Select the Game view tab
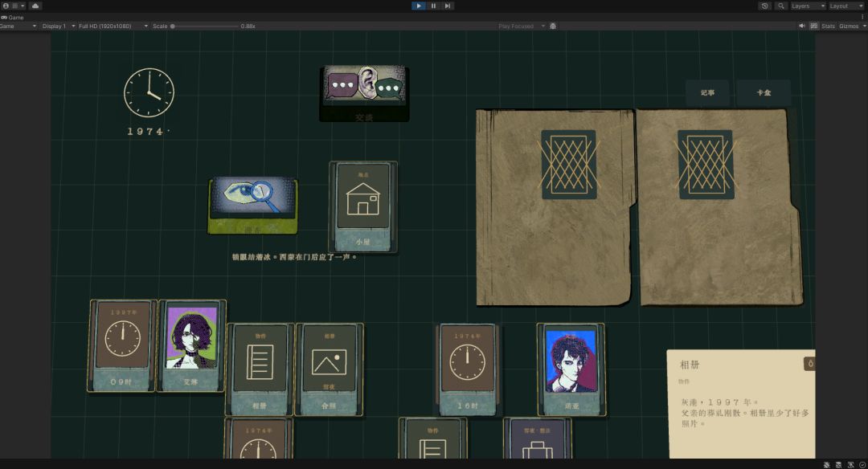Screen dimensions: 868x469 coord(12,17)
